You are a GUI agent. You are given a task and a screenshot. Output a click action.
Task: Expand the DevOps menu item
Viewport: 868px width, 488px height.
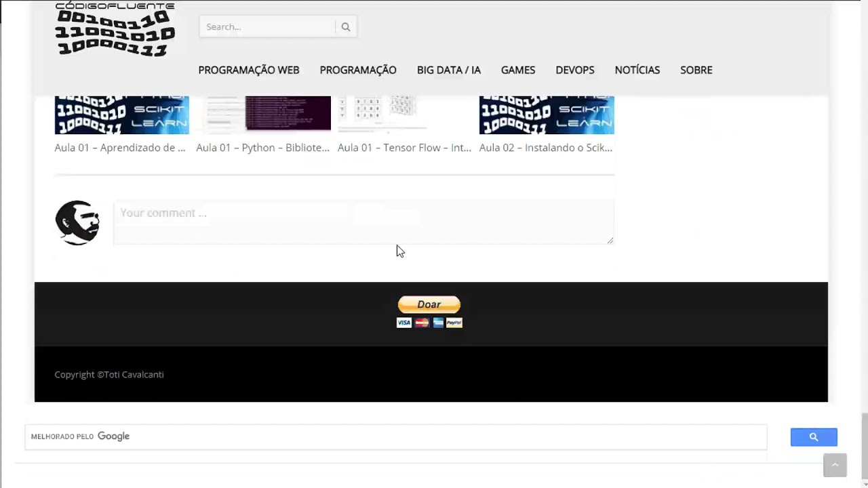point(575,70)
